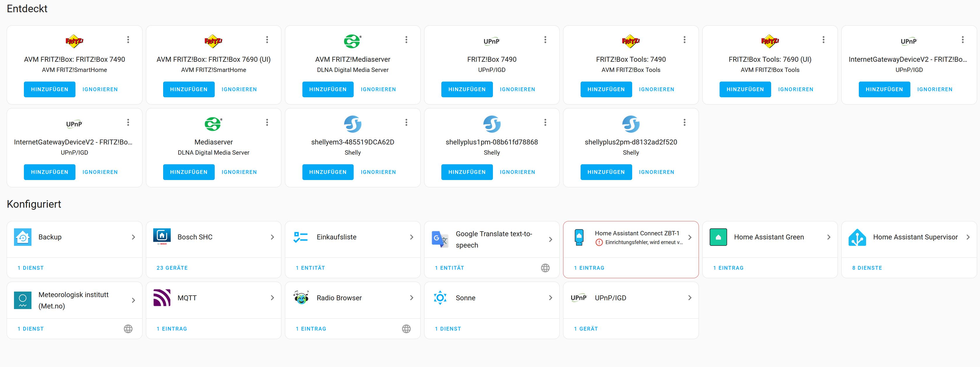
Task: Click the cloud globe icon on Met.no card
Action: (x=128, y=329)
